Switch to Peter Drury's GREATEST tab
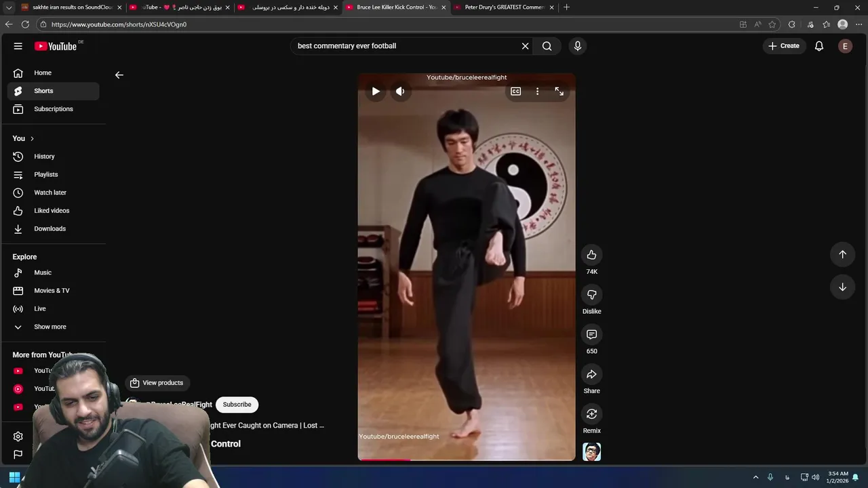 tap(504, 7)
